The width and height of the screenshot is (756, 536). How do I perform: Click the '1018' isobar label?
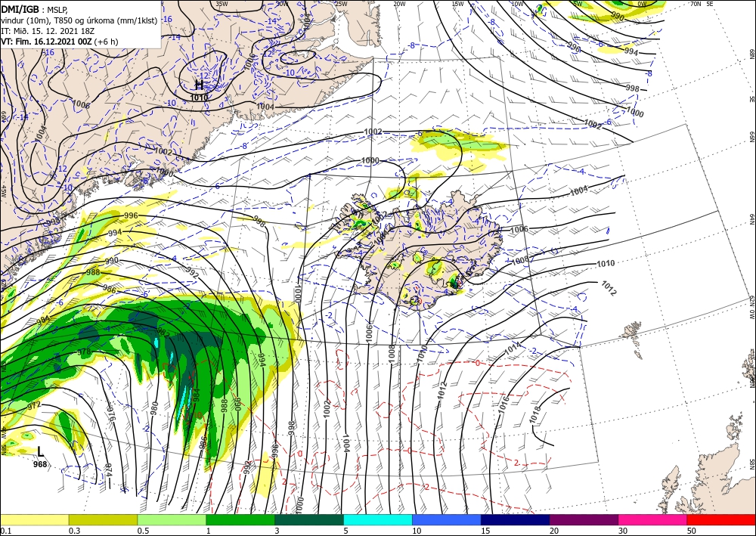tap(535, 415)
